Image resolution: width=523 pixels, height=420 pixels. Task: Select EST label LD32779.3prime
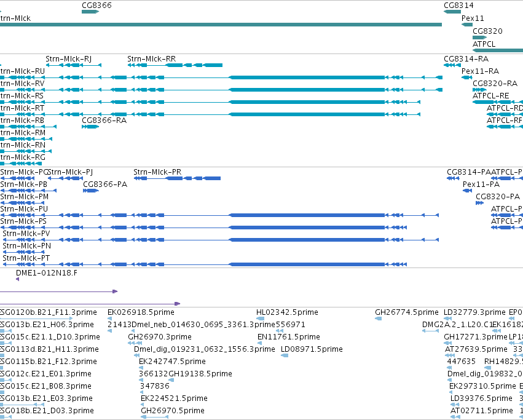pos(474,312)
